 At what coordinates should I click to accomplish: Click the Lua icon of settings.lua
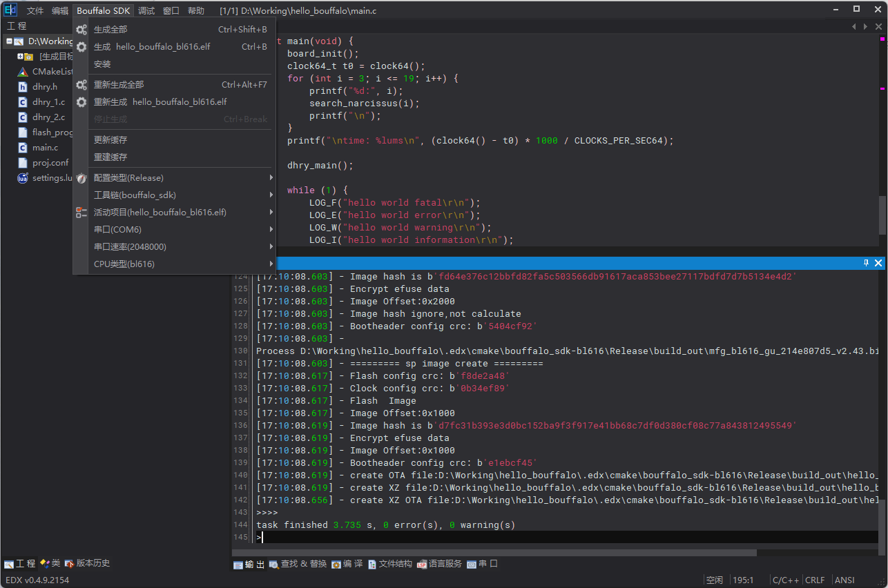(23, 178)
